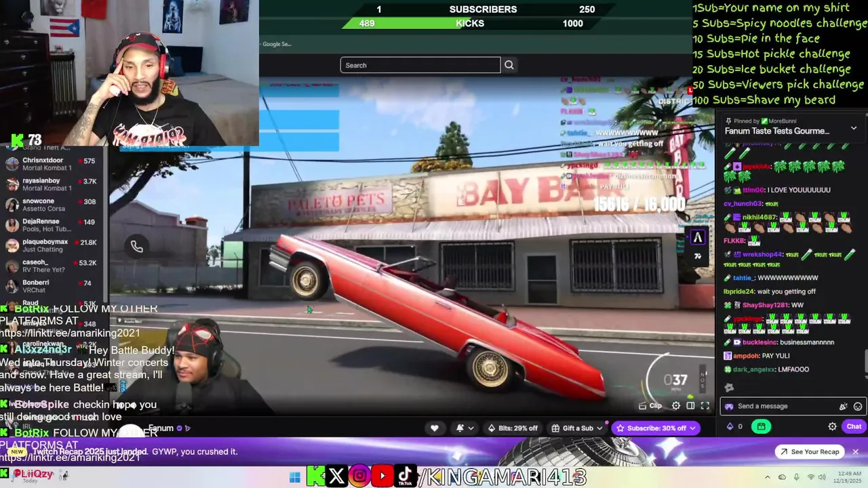Click the X logo in bottom overlay
Image resolution: width=868 pixels, height=488 pixels.
336,476
